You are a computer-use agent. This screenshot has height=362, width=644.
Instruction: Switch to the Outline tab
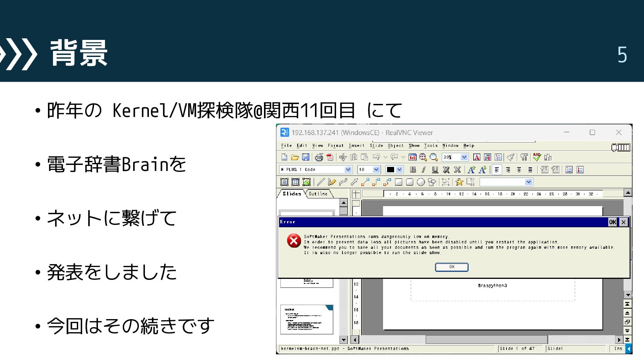pyautogui.click(x=318, y=194)
